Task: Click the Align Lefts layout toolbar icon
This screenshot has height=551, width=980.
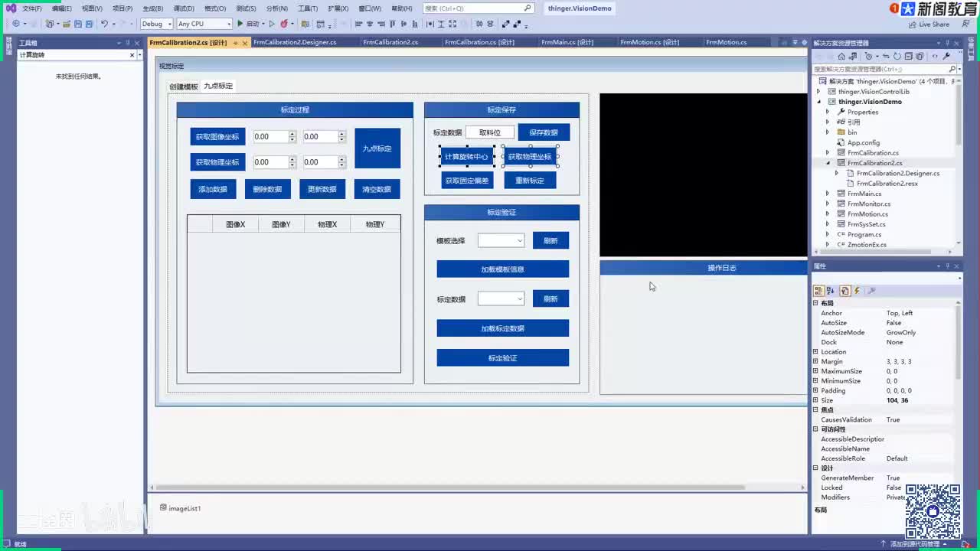Action: [358, 24]
